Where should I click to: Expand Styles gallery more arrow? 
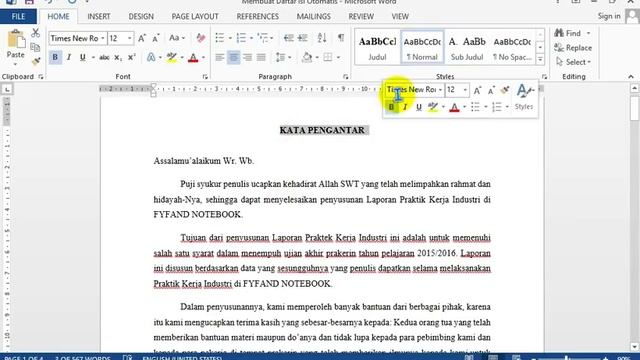pos(540,60)
